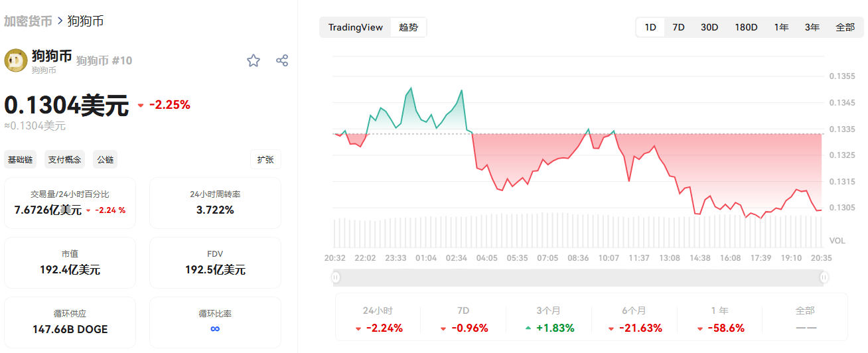
Task: Select the 全部 time range
Action: 845,27
